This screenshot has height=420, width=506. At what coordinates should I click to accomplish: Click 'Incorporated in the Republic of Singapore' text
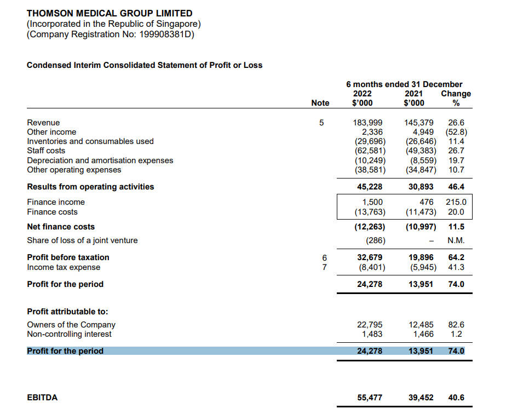click(x=113, y=24)
